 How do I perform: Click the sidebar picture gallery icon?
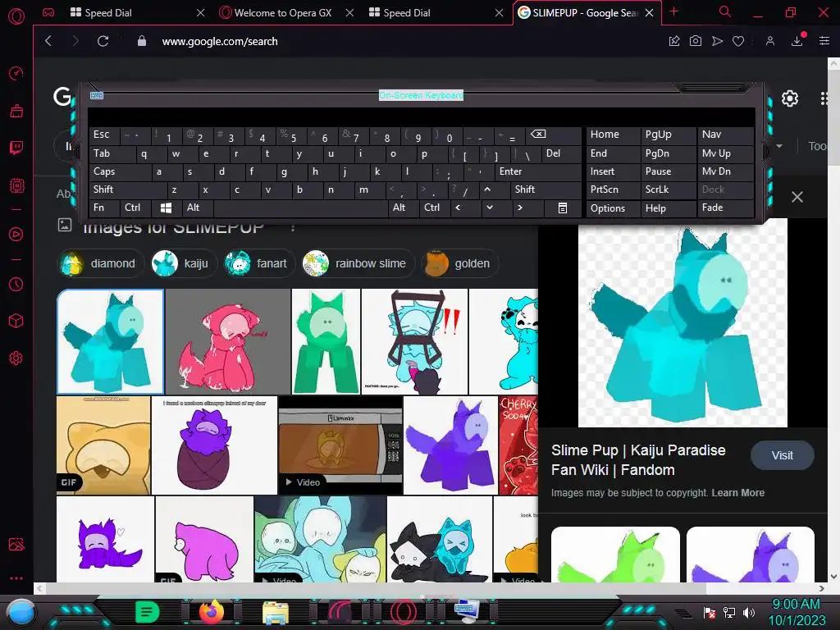coord(16,545)
